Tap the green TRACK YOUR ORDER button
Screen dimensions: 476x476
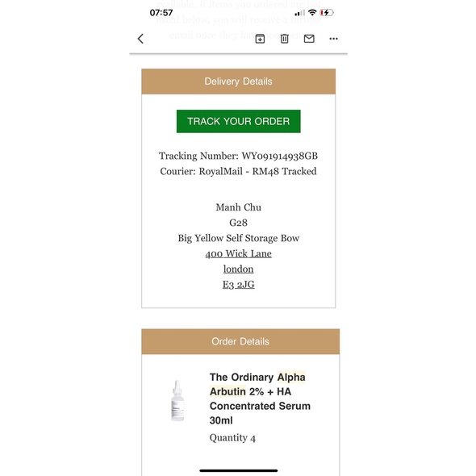point(239,121)
